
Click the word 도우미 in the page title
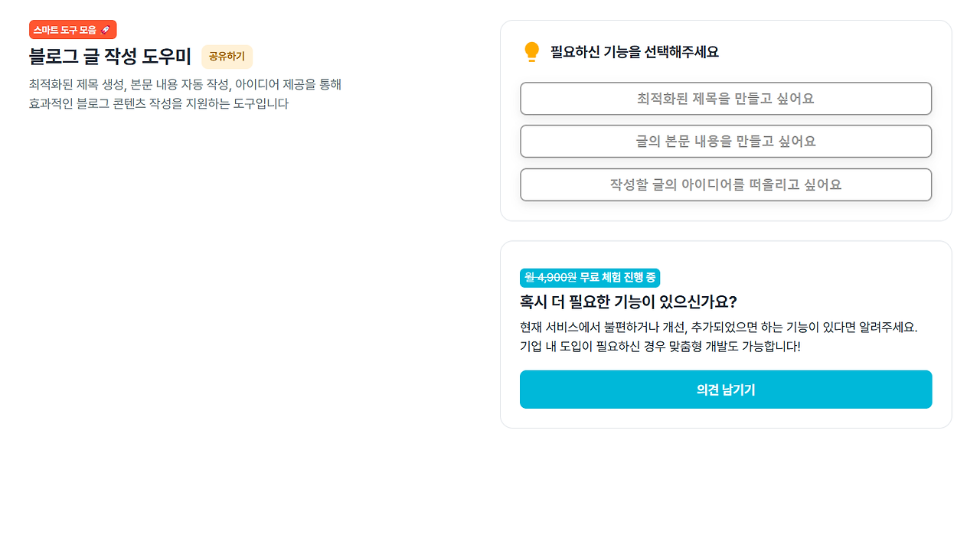(167, 57)
